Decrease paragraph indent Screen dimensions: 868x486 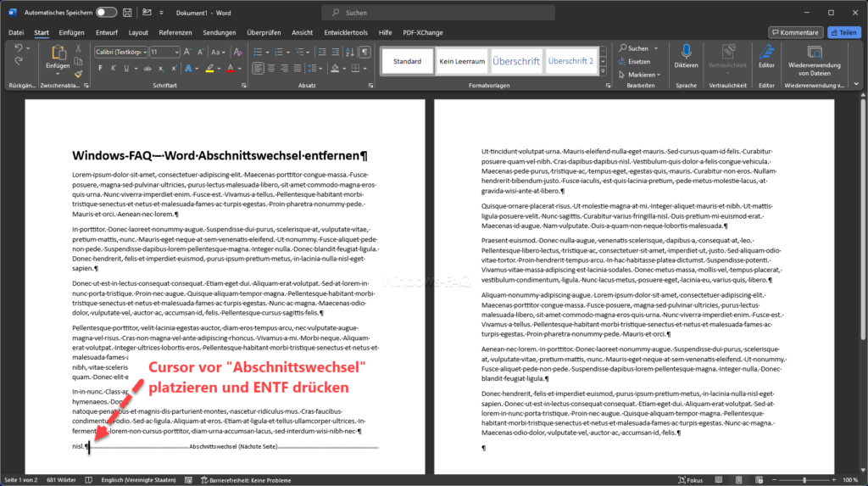pos(322,52)
